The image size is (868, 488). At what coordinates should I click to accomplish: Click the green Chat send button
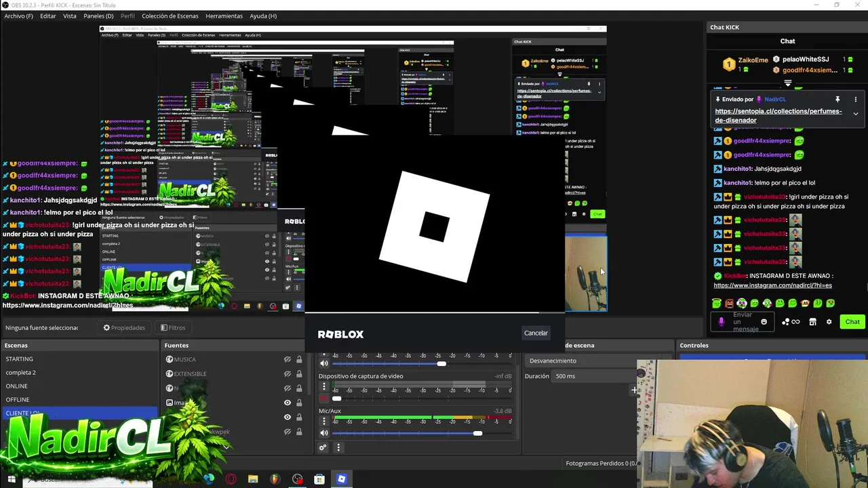click(852, 322)
